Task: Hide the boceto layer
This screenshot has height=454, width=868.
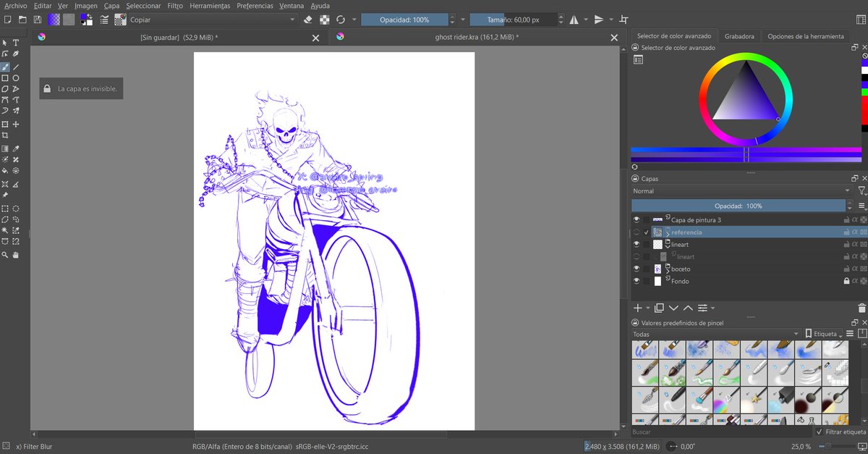Action: (637, 269)
